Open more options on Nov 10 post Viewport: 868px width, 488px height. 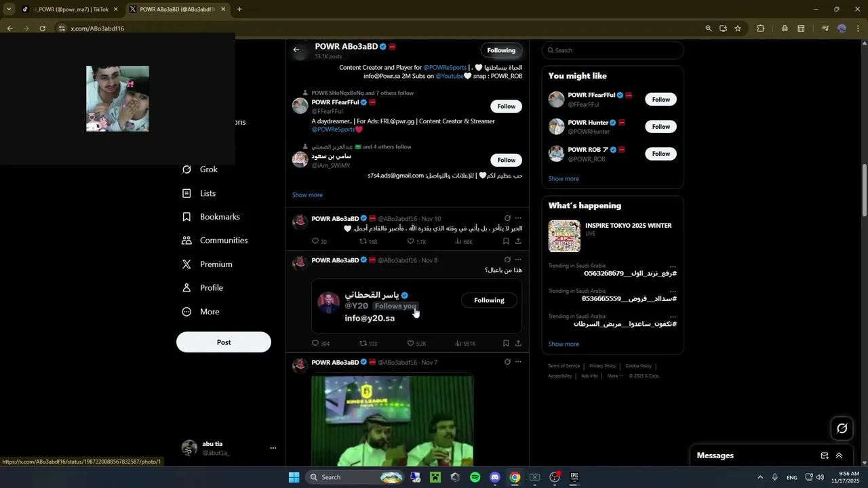point(518,218)
